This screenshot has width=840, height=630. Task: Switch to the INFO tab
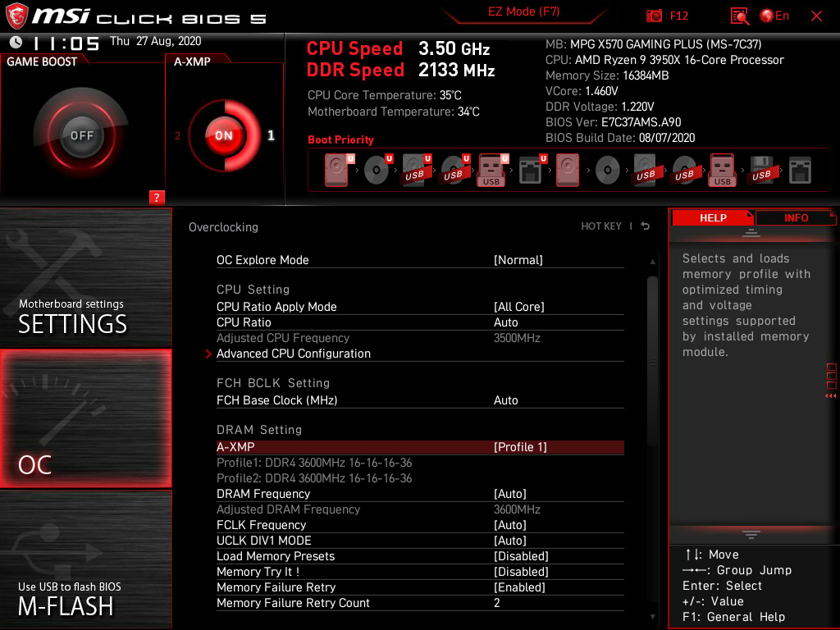click(x=796, y=217)
